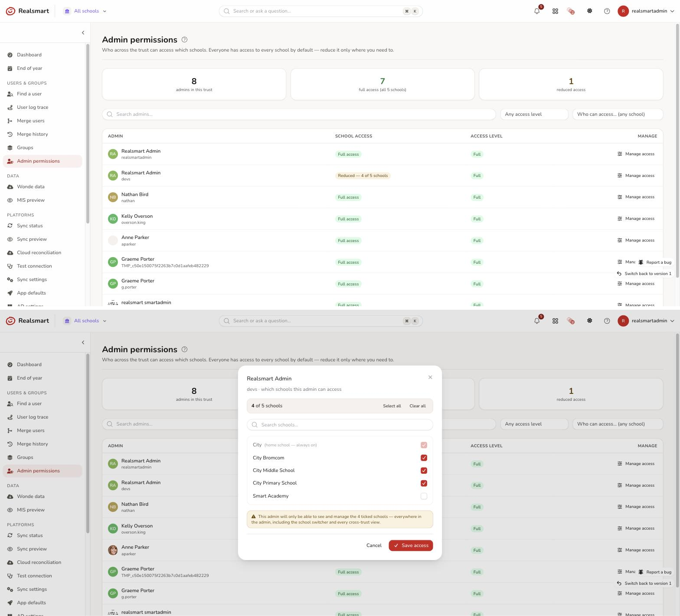680x616 pixels.
Task: Click the Search schools field in dialog
Action: 340,425
